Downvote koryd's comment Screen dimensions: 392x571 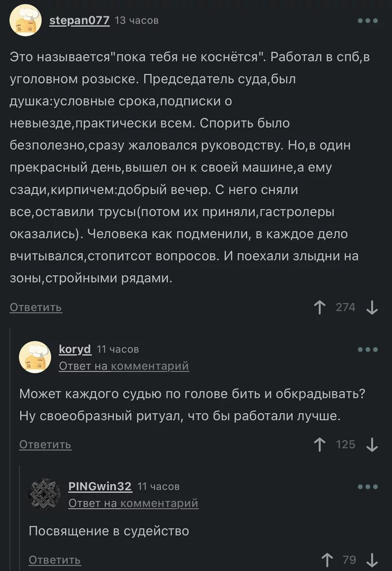click(x=371, y=444)
